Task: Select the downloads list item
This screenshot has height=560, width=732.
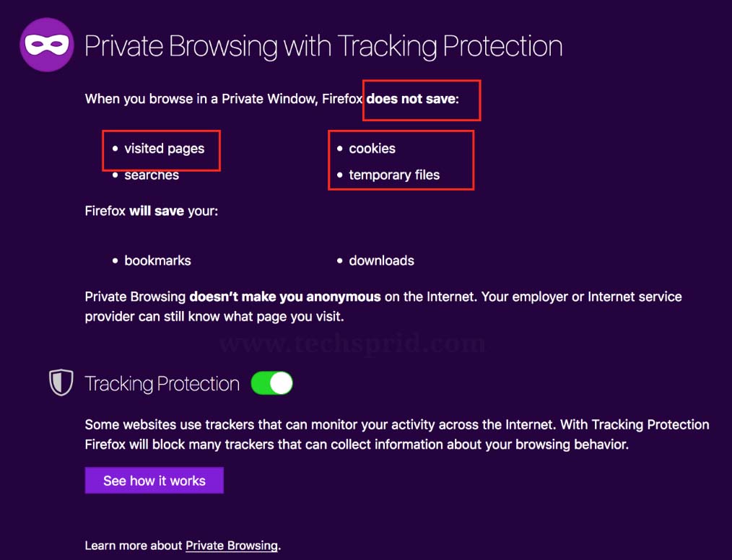Action: tap(381, 261)
